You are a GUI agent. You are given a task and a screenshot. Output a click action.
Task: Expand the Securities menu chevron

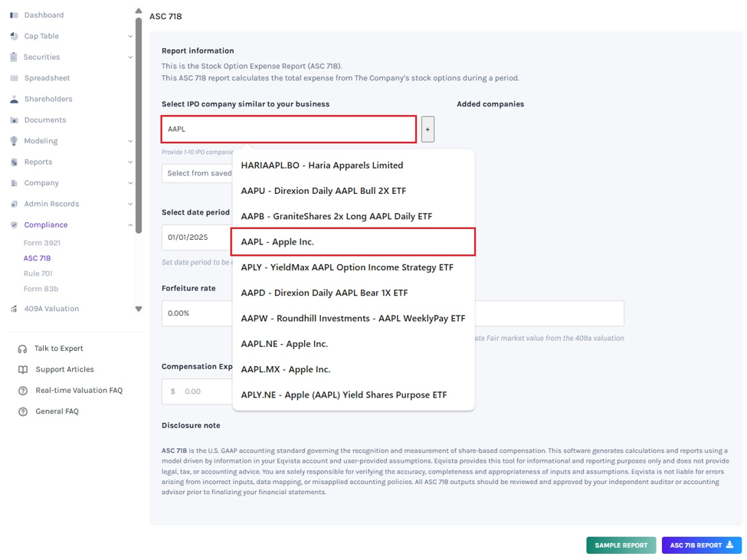click(x=130, y=57)
